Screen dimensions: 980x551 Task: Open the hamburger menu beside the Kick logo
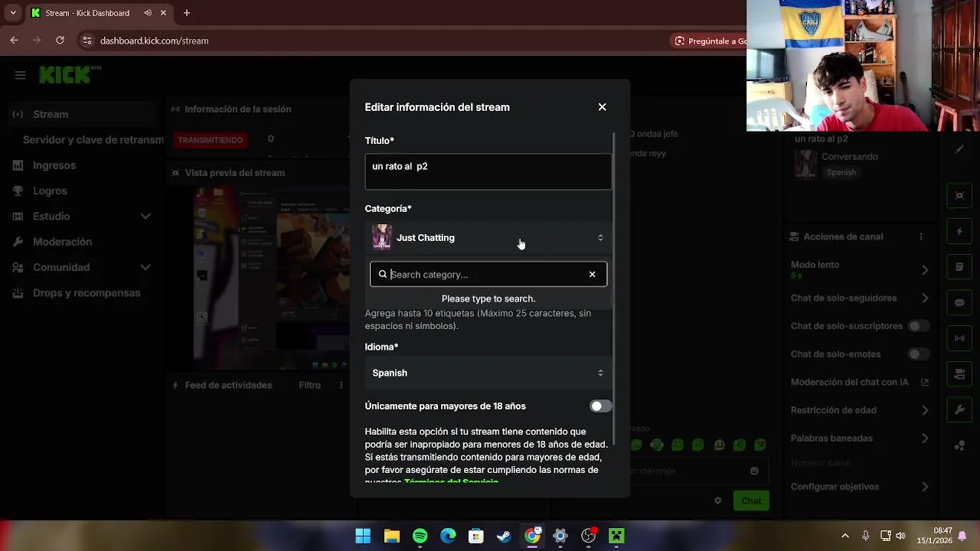click(20, 75)
